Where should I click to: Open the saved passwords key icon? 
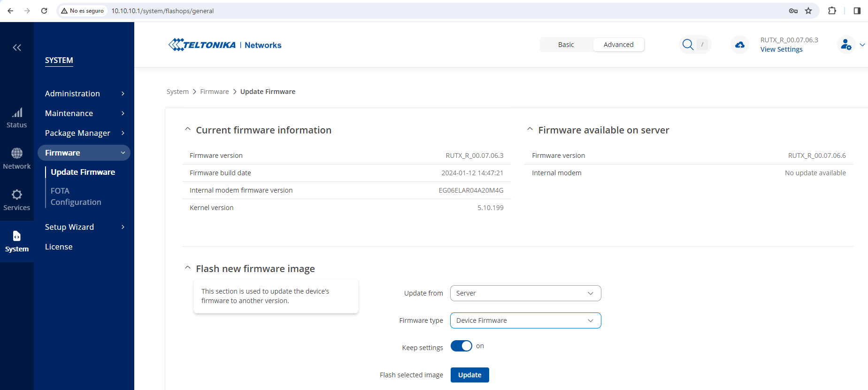(x=793, y=11)
